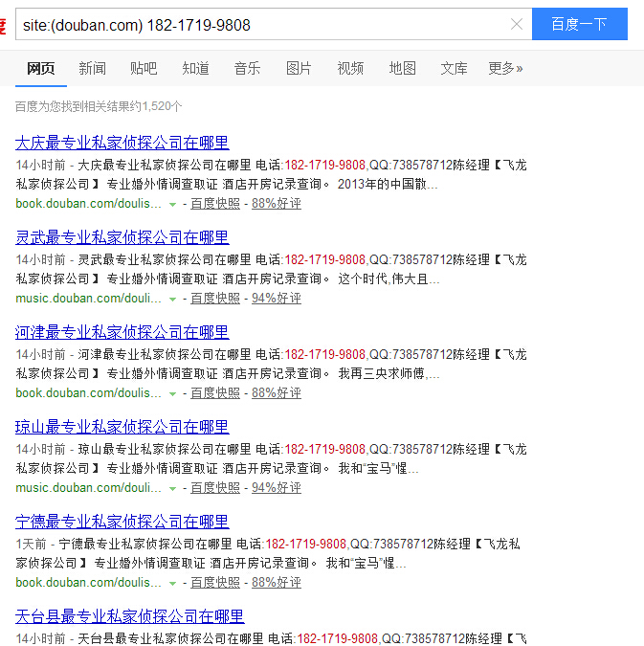
Task: Open result 宁德最专业私家侦探公司在哪里
Action: pos(122,522)
